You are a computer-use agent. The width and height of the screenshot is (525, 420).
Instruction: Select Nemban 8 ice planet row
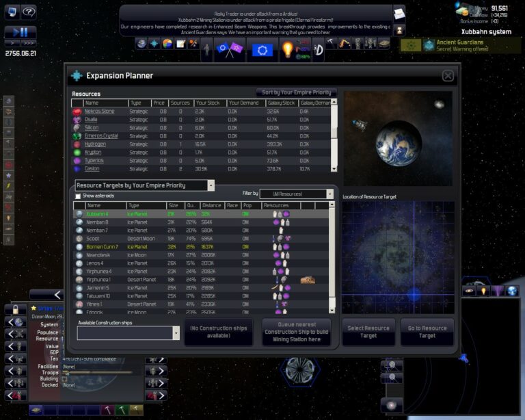[x=201, y=222]
